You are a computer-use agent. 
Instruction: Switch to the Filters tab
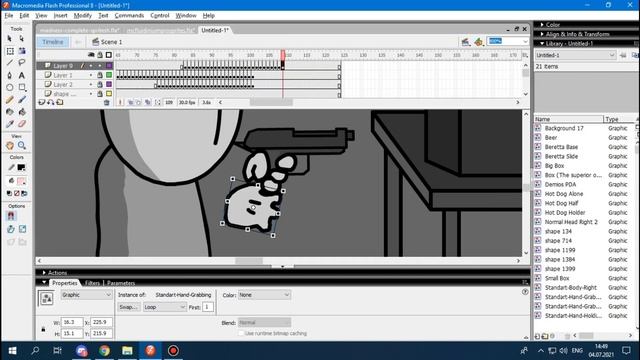click(x=92, y=283)
